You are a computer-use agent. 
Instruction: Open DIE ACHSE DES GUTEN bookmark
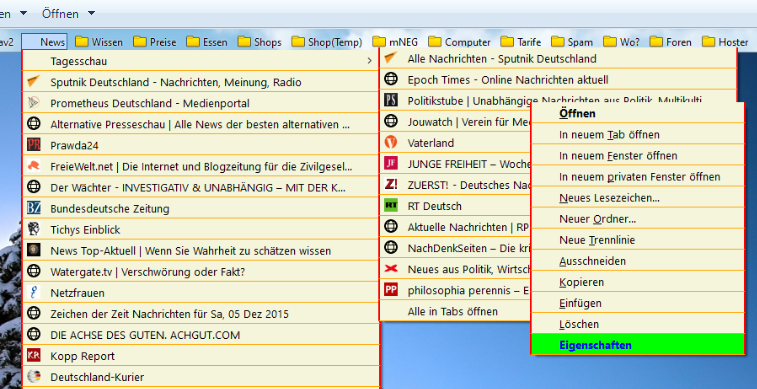coord(200,335)
